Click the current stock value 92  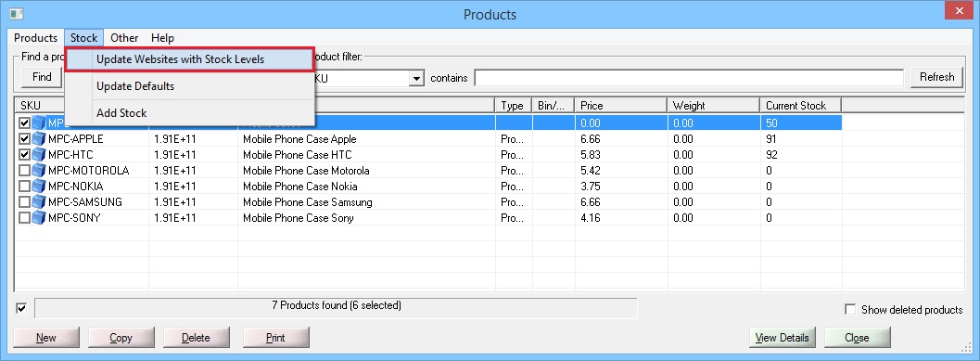coord(772,155)
